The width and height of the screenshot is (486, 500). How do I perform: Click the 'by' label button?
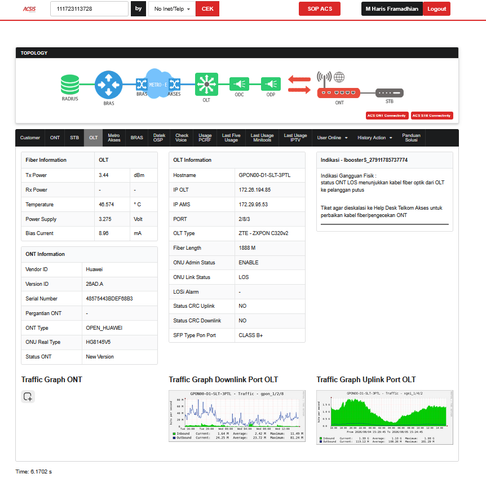tap(138, 9)
